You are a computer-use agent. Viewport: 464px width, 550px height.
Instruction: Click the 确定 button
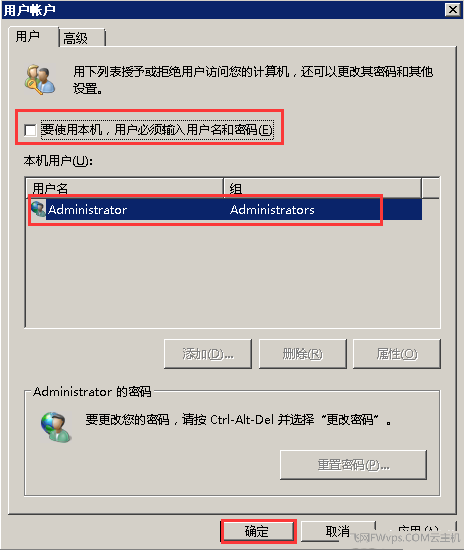point(258,531)
